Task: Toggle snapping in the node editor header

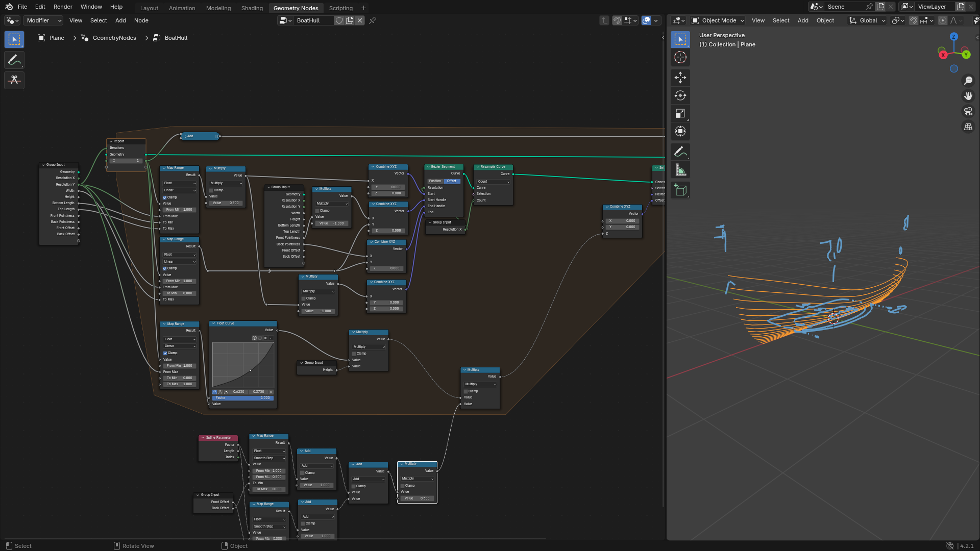Action: coord(617,20)
